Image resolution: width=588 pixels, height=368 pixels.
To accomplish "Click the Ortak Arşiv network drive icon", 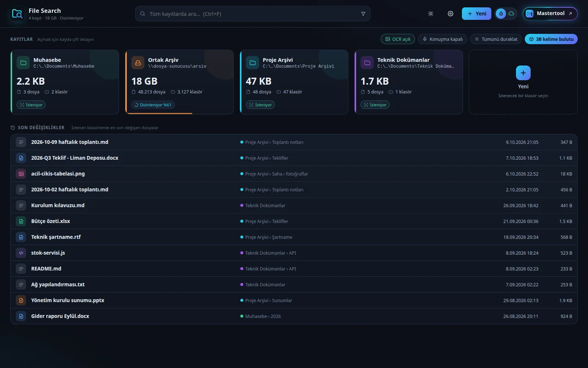I will [138, 63].
